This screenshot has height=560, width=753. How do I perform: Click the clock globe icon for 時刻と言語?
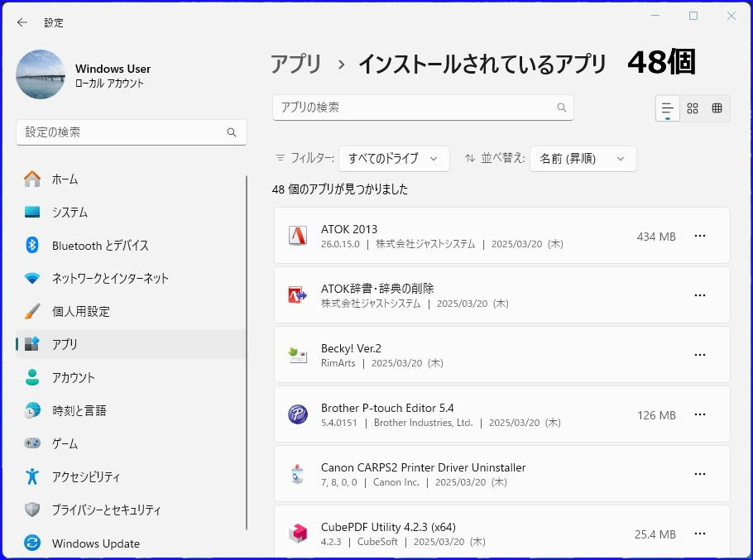pyautogui.click(x=32, y=411)
